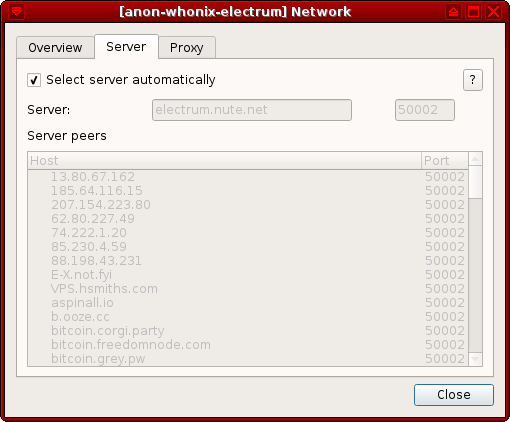Maximize the Network window
510x422 pixels.
pyautogui.click(x=473, y=12)
